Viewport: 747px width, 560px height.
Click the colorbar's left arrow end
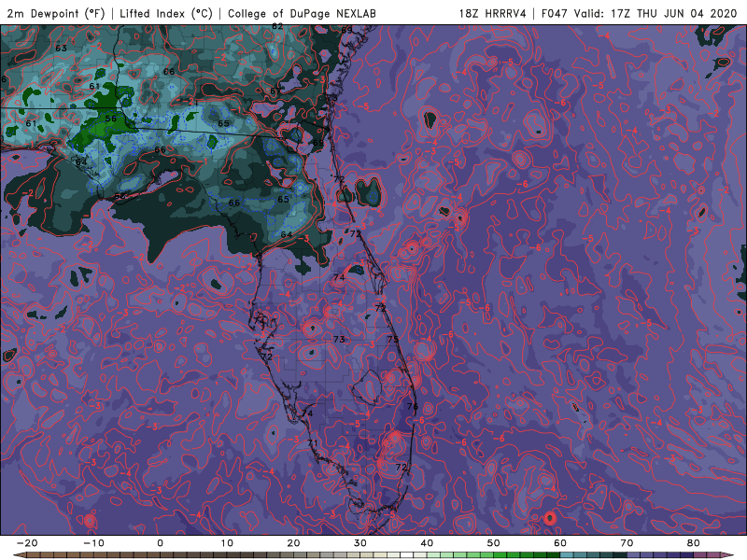pyautogui.click(x=19, y=555)
